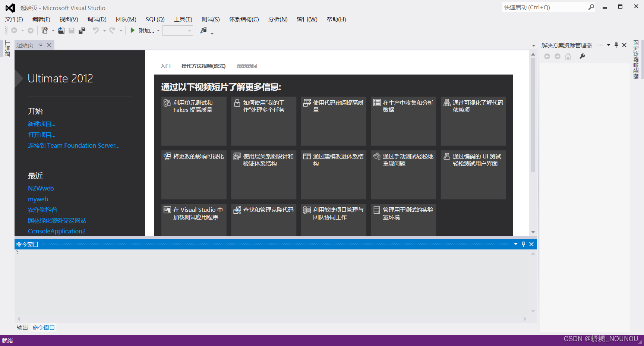Click the Visual Studio logo icon
This screenshot has height=346, width=644.
click(x=10, y=8)
